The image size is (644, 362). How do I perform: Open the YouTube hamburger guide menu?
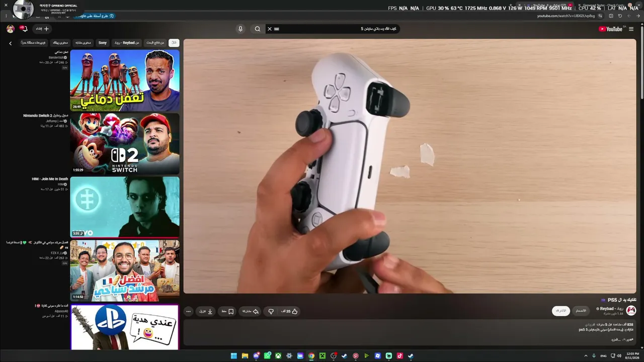click(x=631, y=29)
